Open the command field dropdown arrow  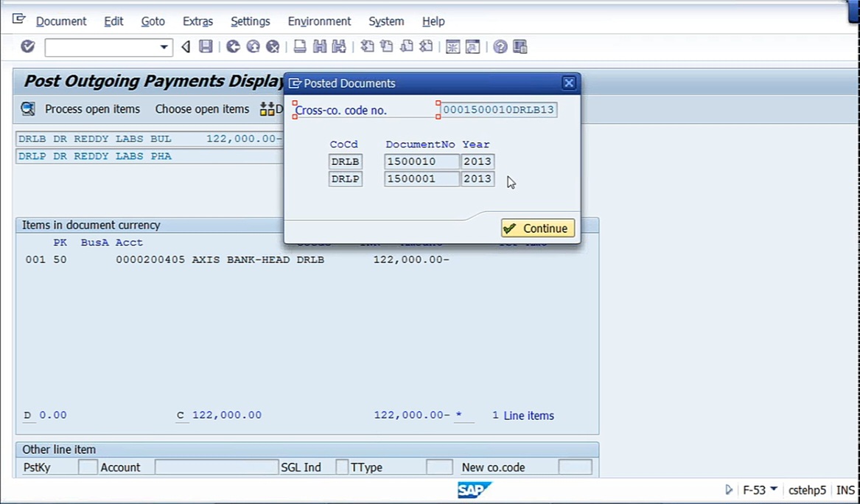pos(164,47)
